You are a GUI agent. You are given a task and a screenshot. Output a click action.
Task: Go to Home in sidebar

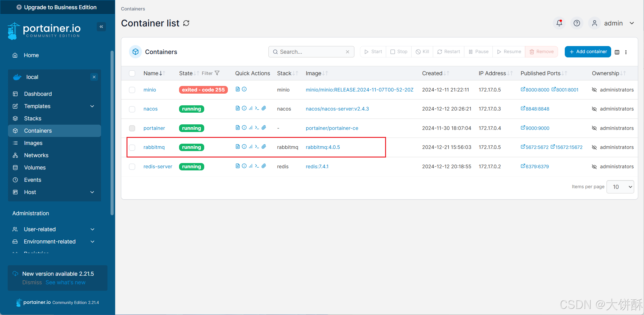click(31, 55)
